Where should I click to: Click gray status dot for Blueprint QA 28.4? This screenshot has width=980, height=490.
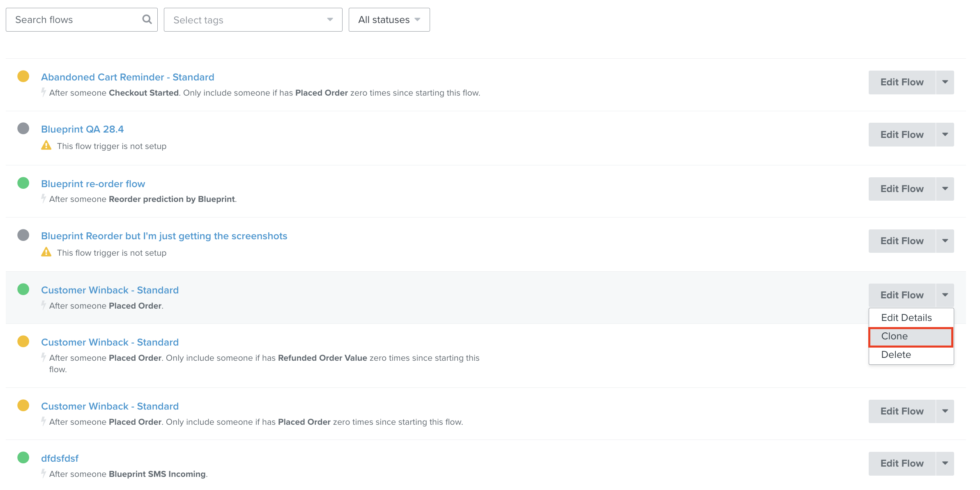[23, 128]
